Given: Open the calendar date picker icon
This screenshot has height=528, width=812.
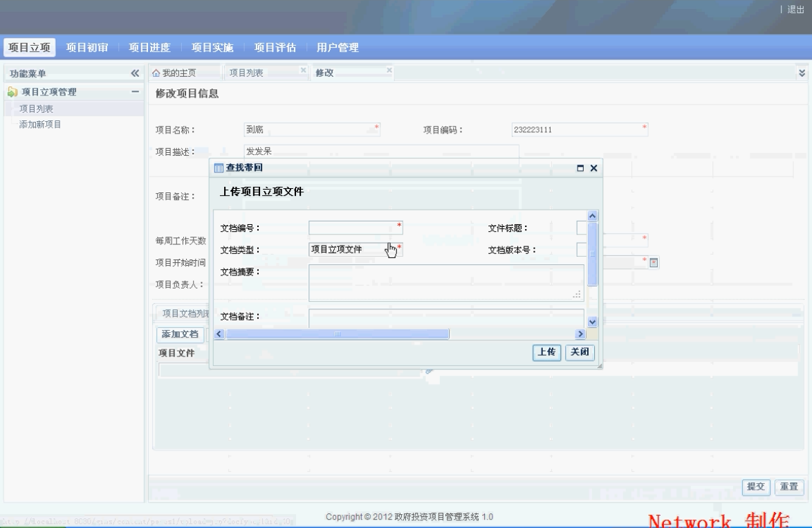Looking at the screenshot, I should [654, 263].
